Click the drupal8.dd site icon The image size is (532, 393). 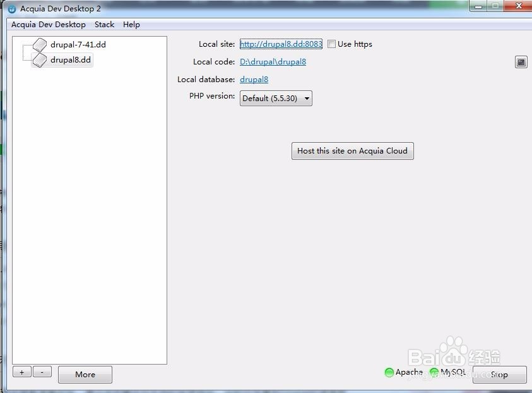pos(40,60)
